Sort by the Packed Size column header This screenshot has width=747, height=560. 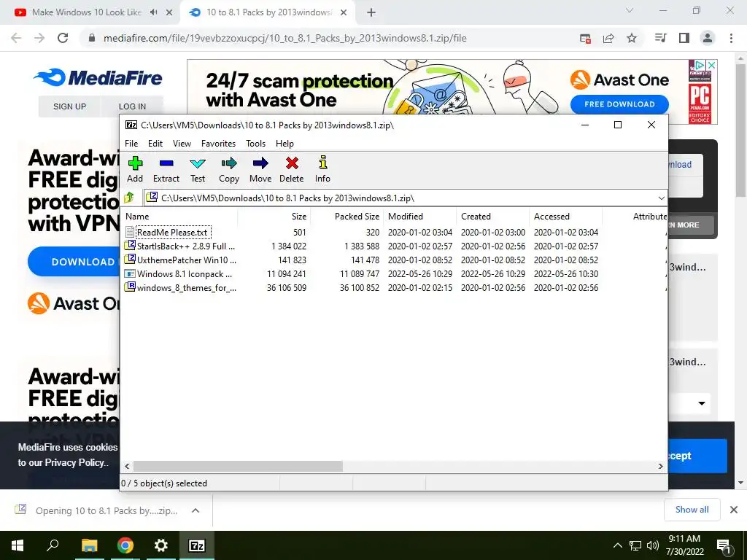click(347, 216)
